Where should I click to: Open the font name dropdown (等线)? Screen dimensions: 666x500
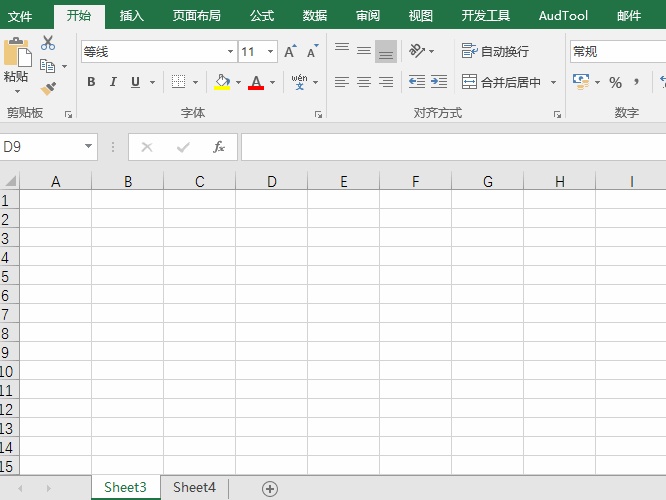pos(230,51)
